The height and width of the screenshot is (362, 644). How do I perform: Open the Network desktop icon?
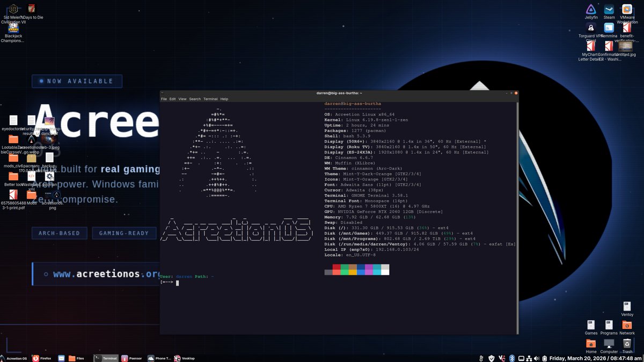pos(627,325)
